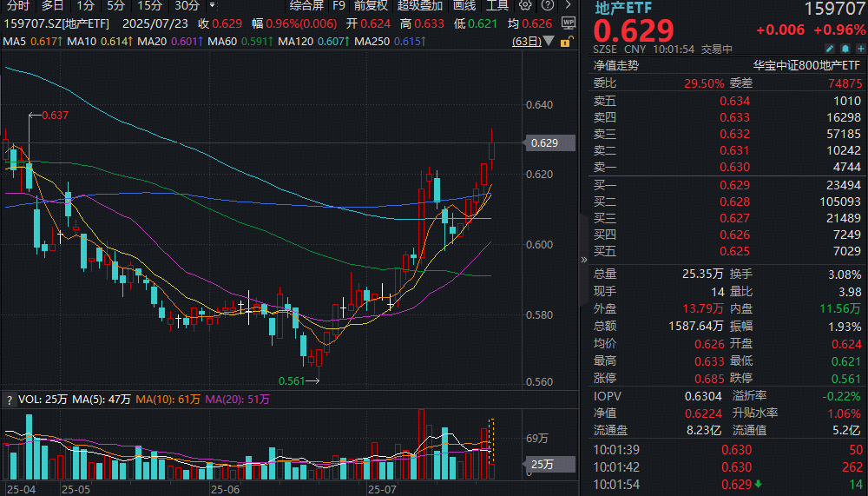The width and height of the screenshot is (868, 496).
Task: Select the 15分 period tab
Action: tap(150, 5)
